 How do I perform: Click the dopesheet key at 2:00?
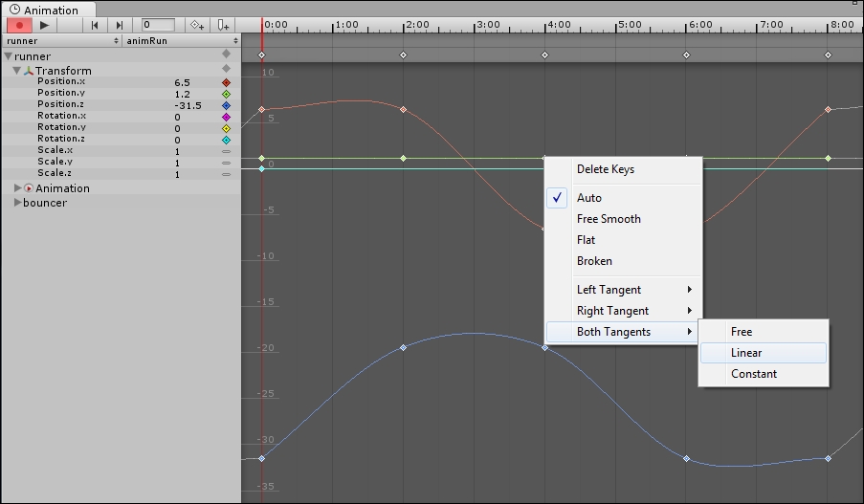[x=404, y=55]
